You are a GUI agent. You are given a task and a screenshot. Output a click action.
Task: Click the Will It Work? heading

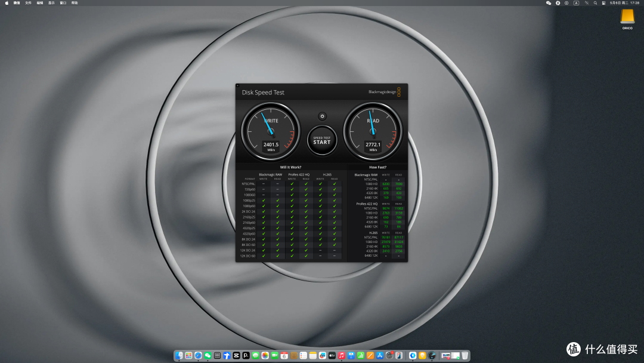click(290, 167)
